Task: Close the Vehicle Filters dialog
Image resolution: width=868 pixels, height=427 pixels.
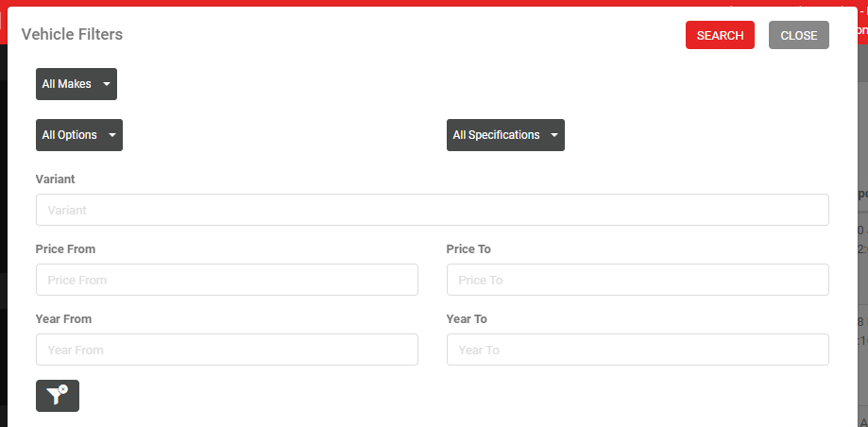Action: (799, 35)
